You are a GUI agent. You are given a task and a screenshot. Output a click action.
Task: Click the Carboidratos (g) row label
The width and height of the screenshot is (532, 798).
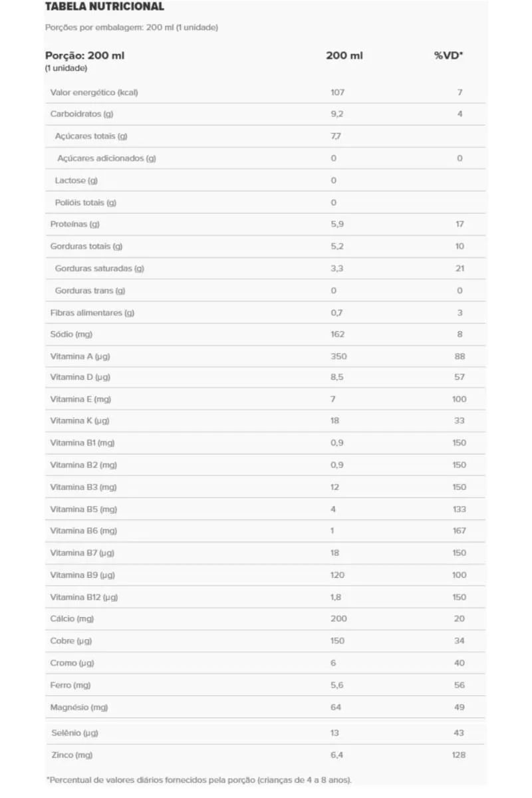(82, 114)
